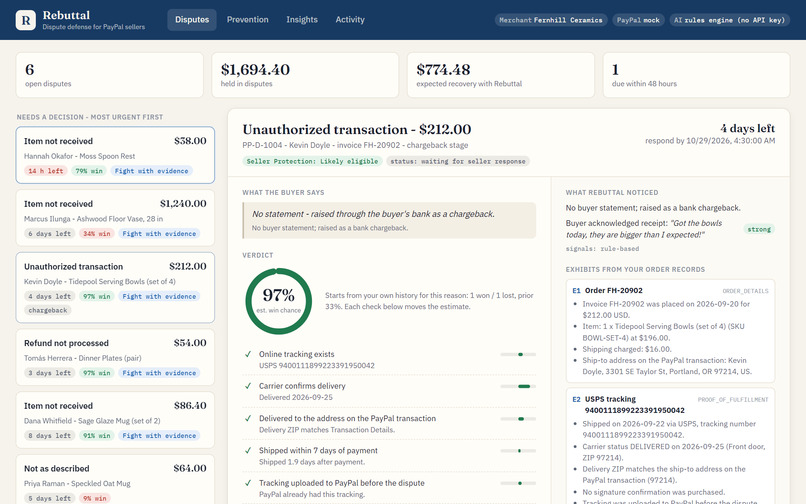806x504 pixels.
Task: Open Dana Whitfield Sage Glaze Mug dispute
Action: (x=115, y=420)
